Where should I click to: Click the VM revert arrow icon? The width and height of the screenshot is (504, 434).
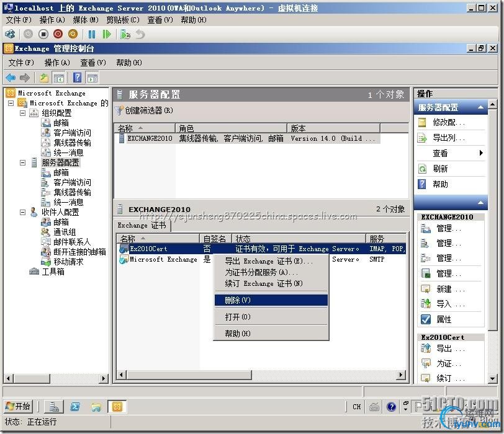tap(140, 34)
